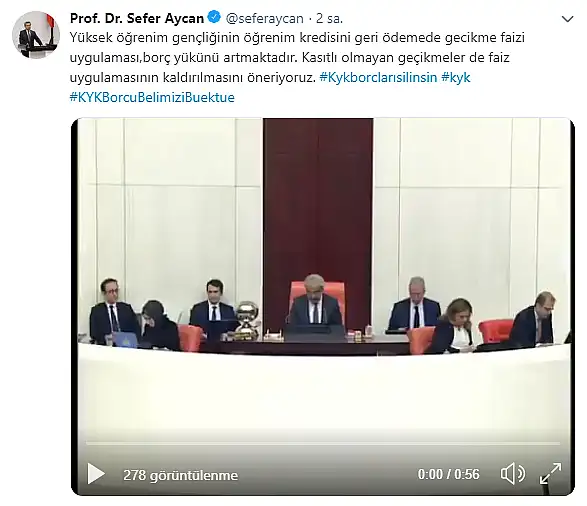587x506 pixels.
Task: Click the 278 görüntülenme view count
Action: click(x=180, y=475)
